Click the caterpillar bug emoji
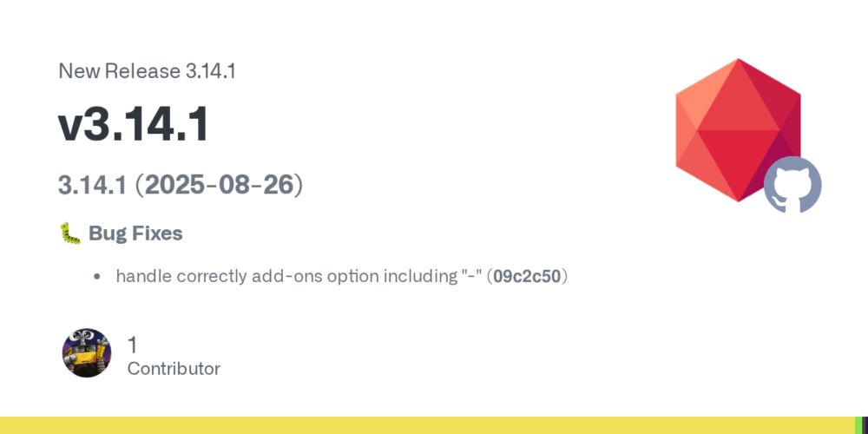Viewport: 868px width, 434px height. (70, 233)
